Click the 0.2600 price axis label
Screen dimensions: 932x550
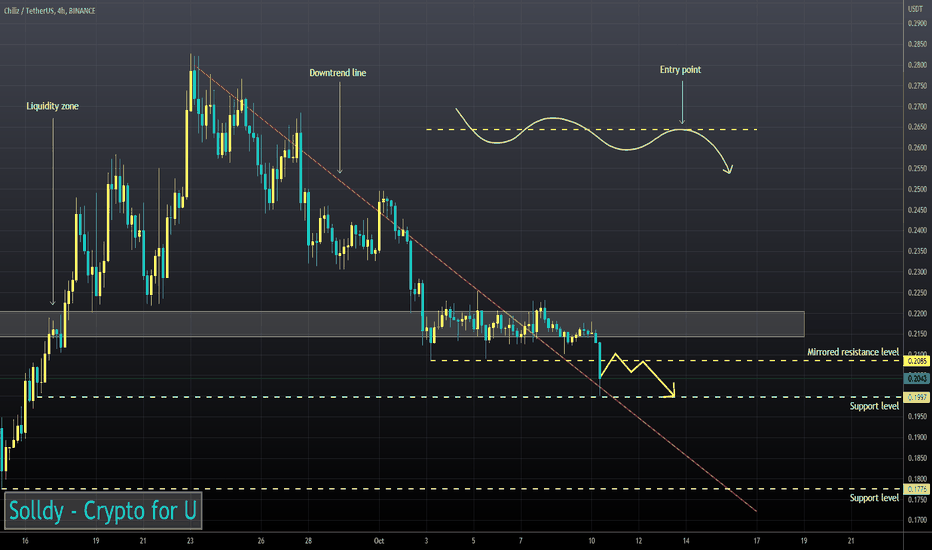click(917, 147)
